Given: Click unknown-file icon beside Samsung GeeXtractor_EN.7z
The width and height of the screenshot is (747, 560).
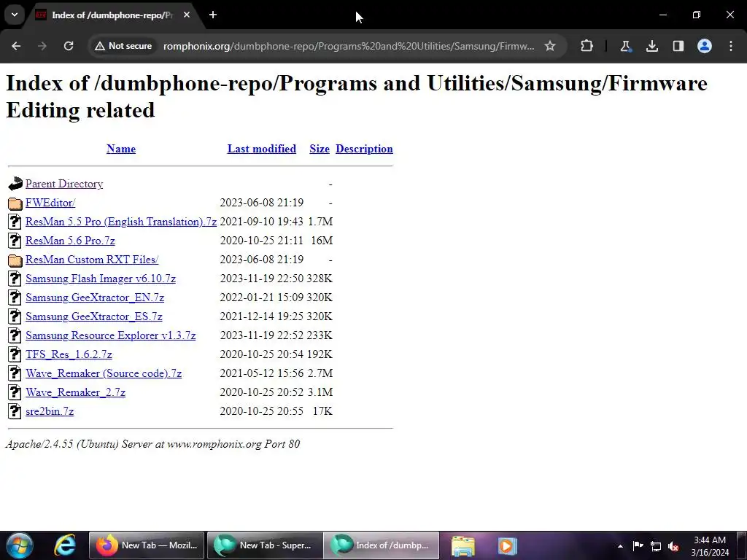Looking at the screenshot, I should [15, 297].
